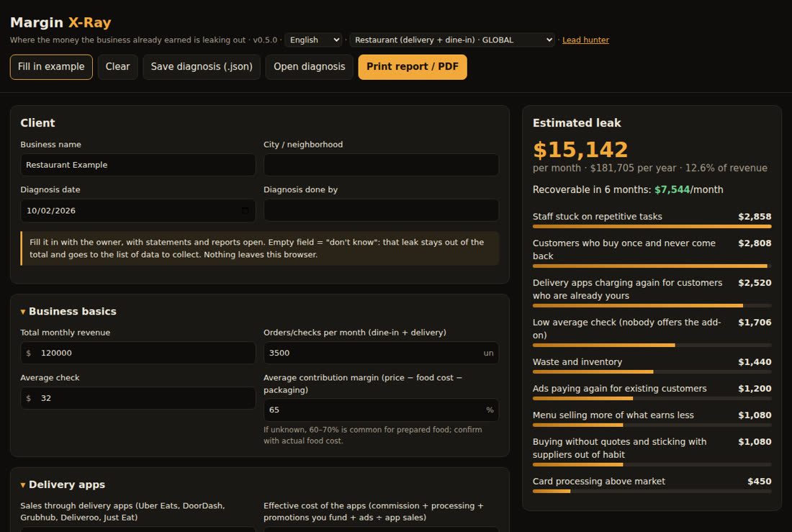
Task: Click the $2,520 delivery apps leak value
Action: 755,283
